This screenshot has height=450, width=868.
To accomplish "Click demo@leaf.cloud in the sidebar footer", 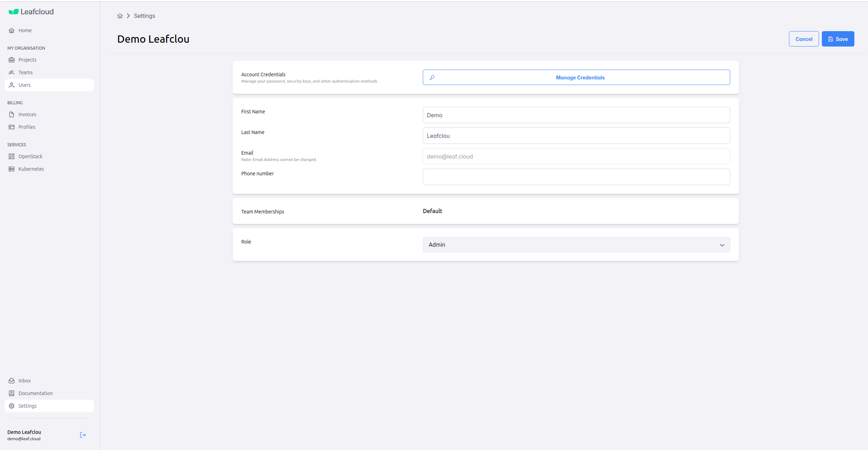I will click(x=24, y=439).
